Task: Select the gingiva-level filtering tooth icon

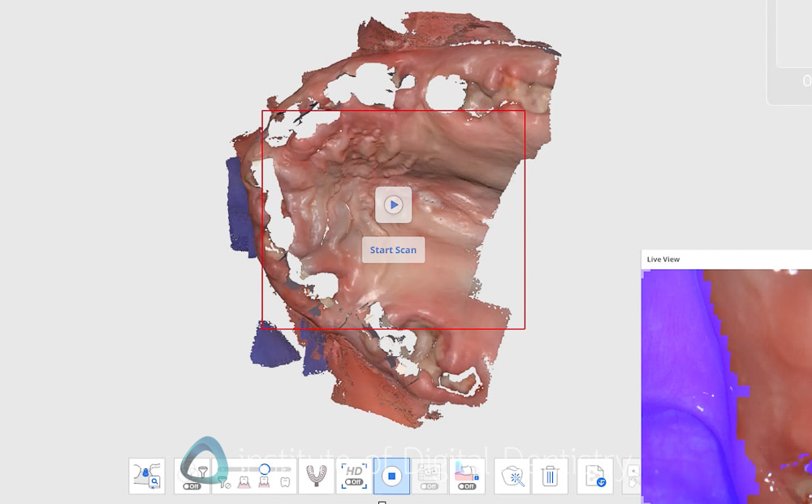Action: point(244,480)
